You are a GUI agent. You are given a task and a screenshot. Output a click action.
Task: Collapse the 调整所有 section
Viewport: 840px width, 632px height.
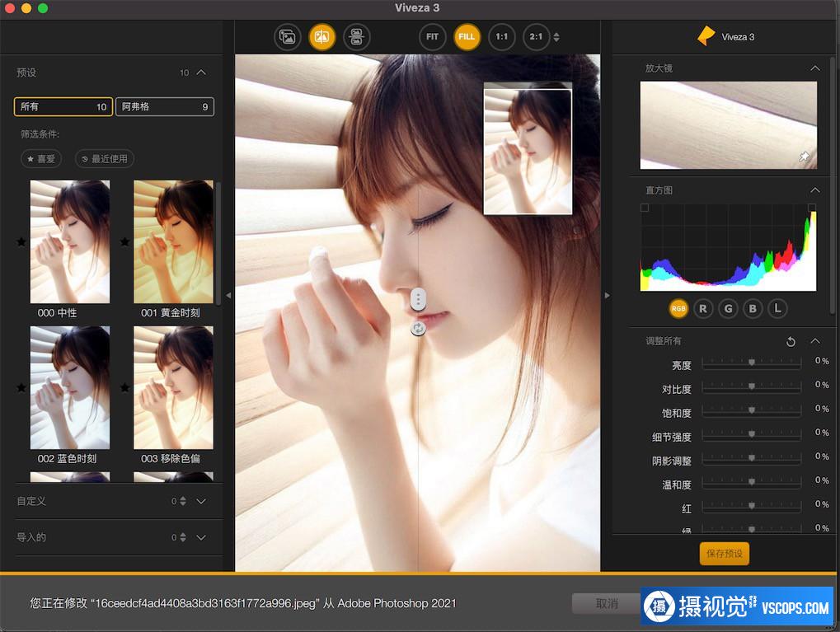pyautogui.click(x=814, y=341)
